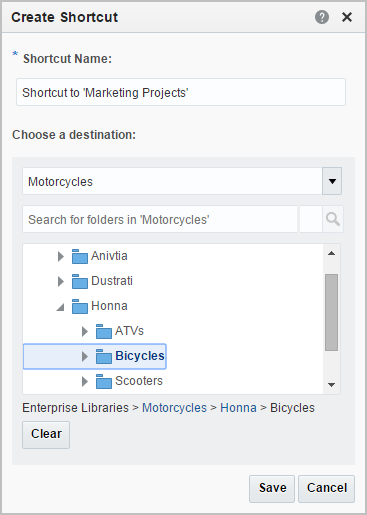This screenshot has width=367, height=515.
Task: Click the magnifier search icon
Action: point(333,219)
